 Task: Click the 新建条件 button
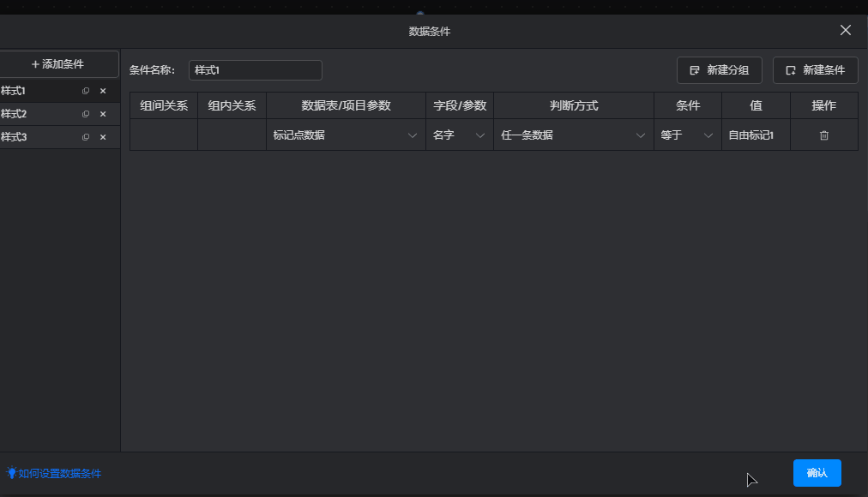(x=816, y=70)
